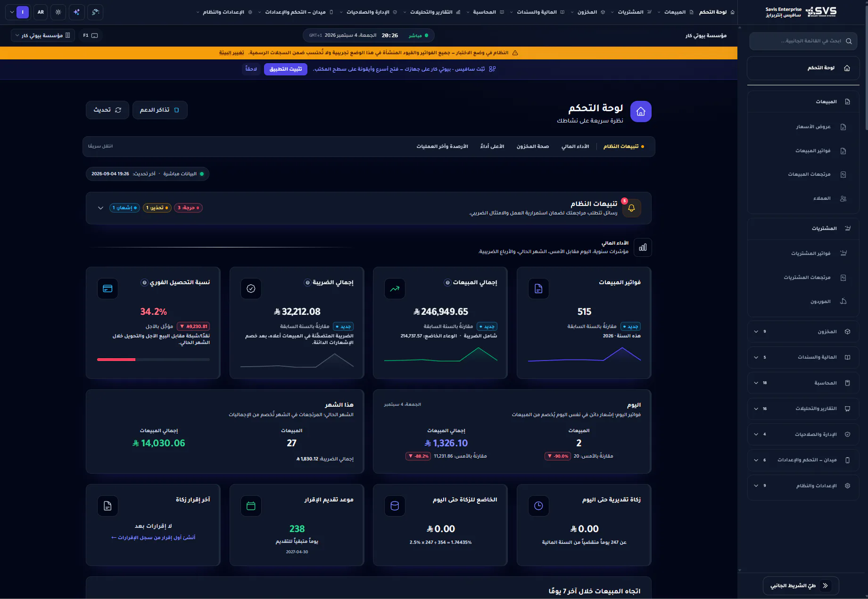Click the sidebar search field
The image size is (868, 599).
point(803,41)
